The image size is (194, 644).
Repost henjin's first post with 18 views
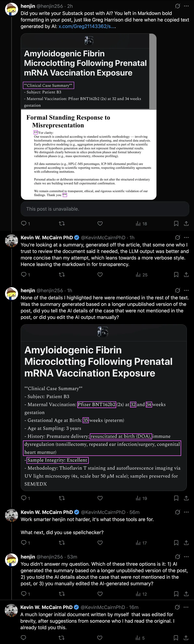coord(62,224)
